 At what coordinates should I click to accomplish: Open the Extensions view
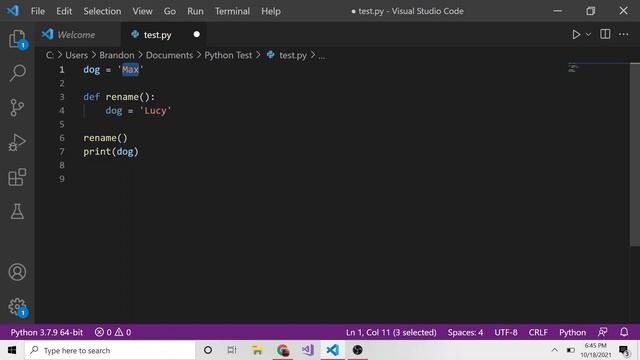[x=17, y=177]
